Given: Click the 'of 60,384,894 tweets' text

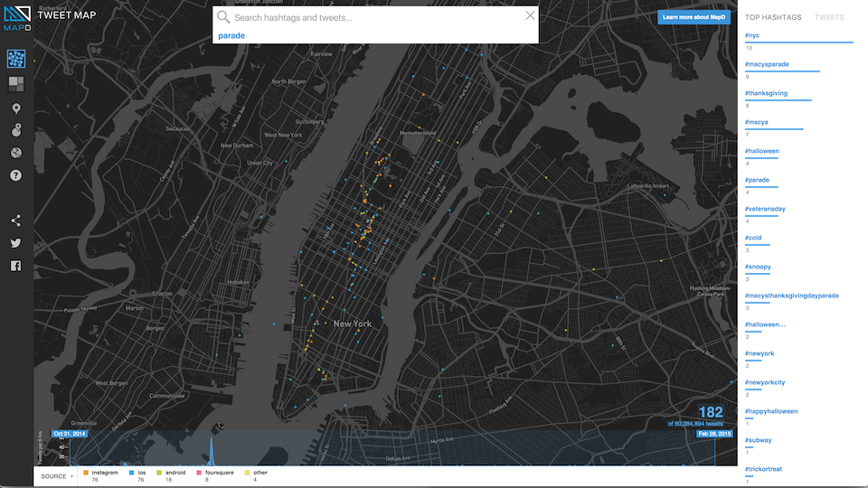Looking at the screenshot, I should pos(695,424).
